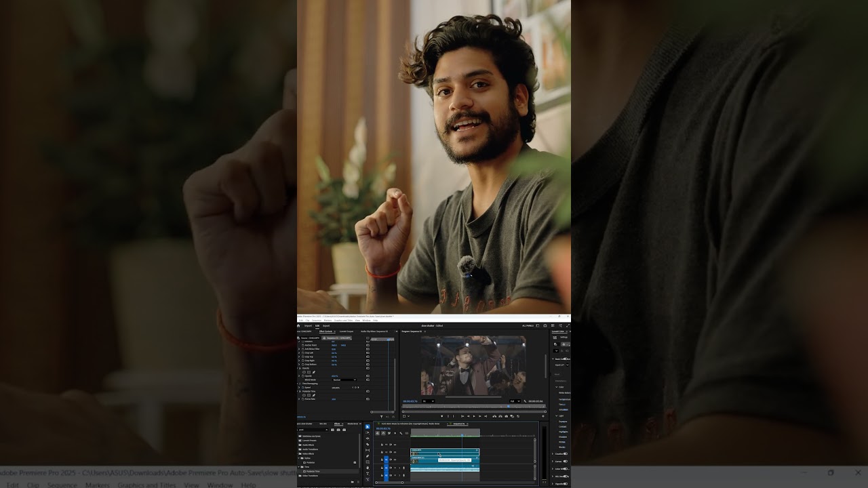The image size is (868, 488).
Task: Select the Hand tool
Action: pyautogui.click(x=368, y=468)
